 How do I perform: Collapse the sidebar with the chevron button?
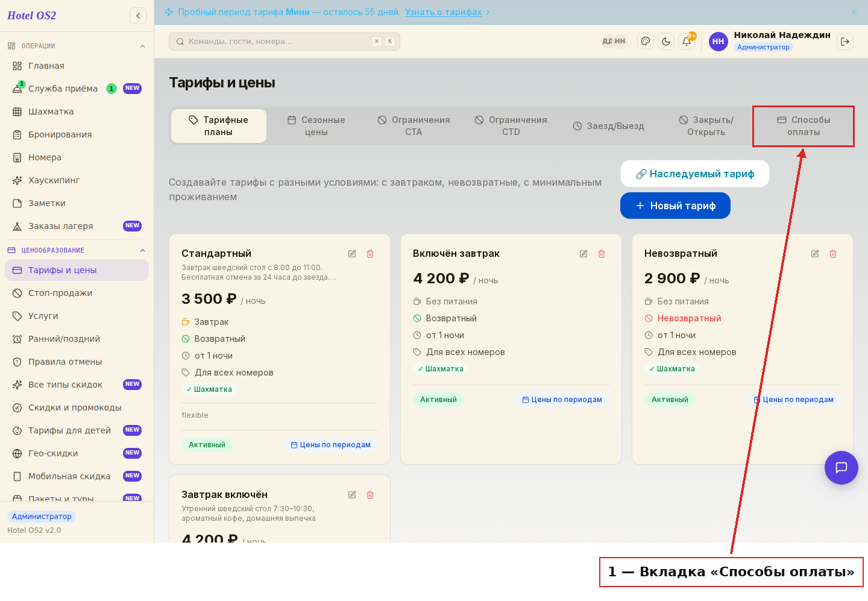138,16
